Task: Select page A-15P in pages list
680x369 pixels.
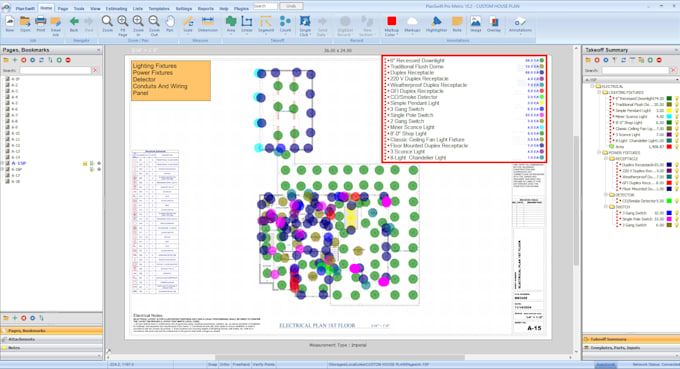Action: click(x=19, y=163)
